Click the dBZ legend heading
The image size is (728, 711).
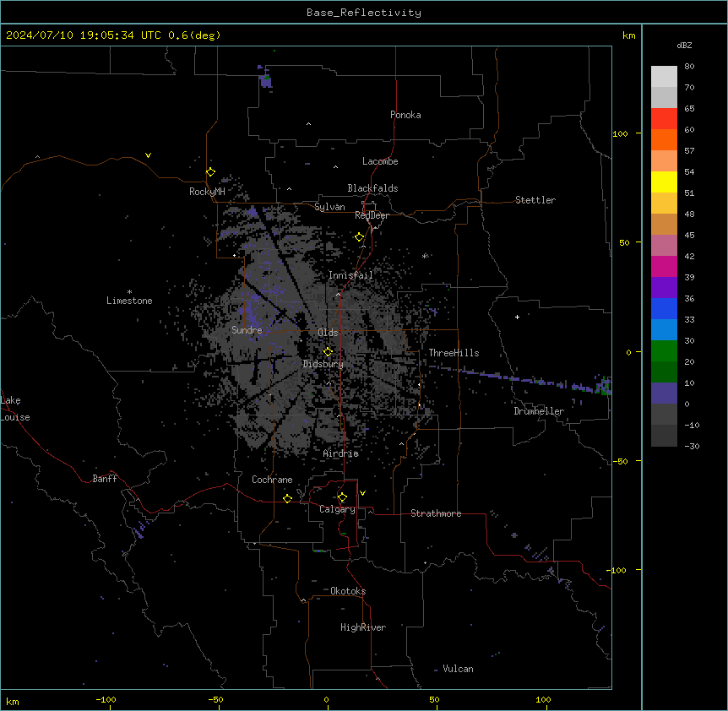[684, 46]
